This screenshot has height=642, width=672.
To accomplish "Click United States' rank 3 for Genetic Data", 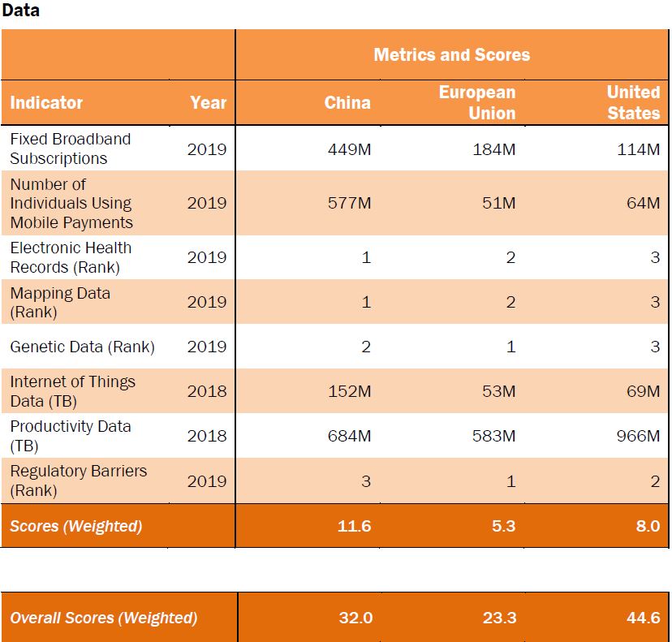I will pos(655,347).
